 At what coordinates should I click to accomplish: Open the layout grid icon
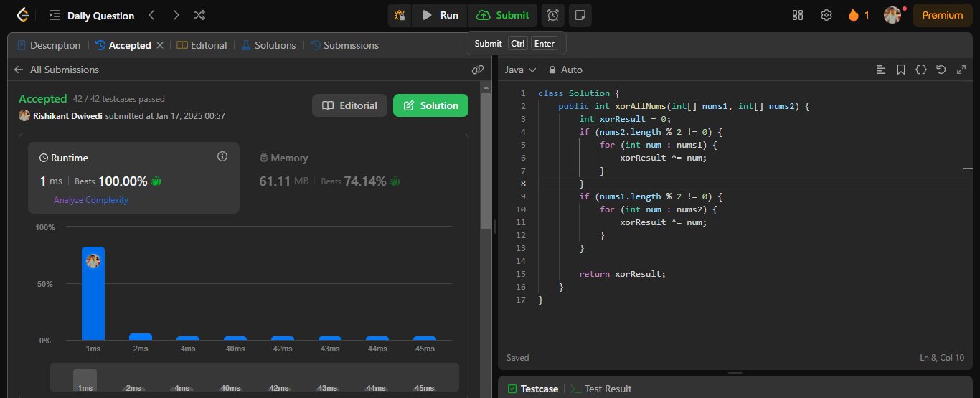(798, 15)
